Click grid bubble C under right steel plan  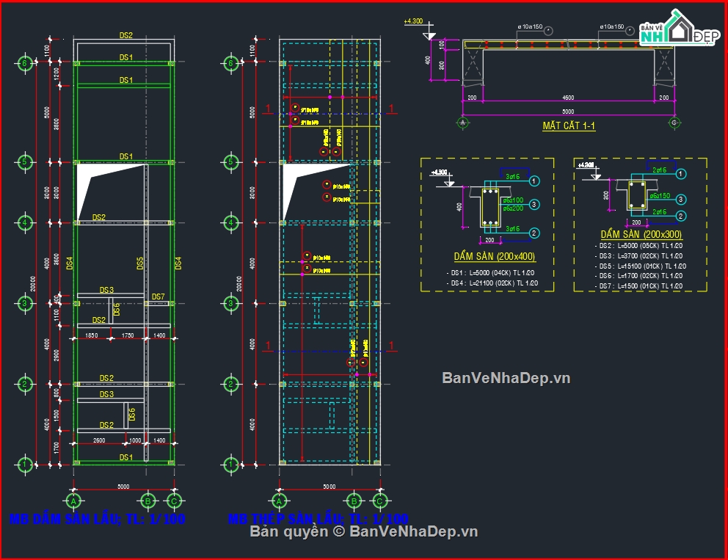[x=379, y=501]
